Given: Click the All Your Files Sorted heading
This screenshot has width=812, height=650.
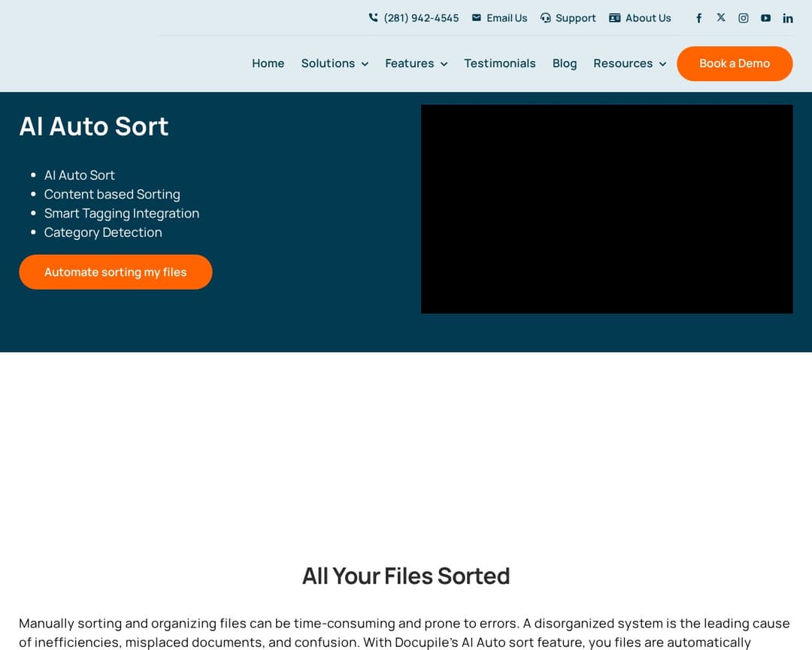Looking at the screenshot, I should coord(406,576).
